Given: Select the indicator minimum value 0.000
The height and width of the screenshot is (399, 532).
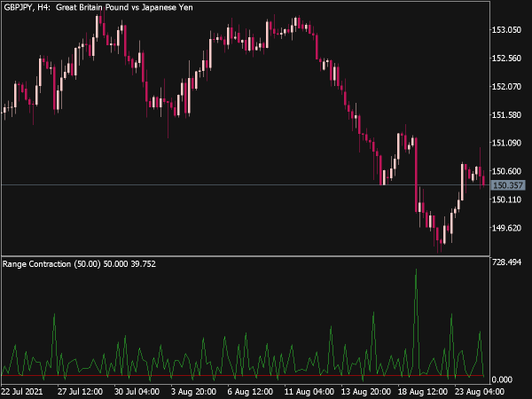Looking at the screenshot, I should tap(502, 379).
